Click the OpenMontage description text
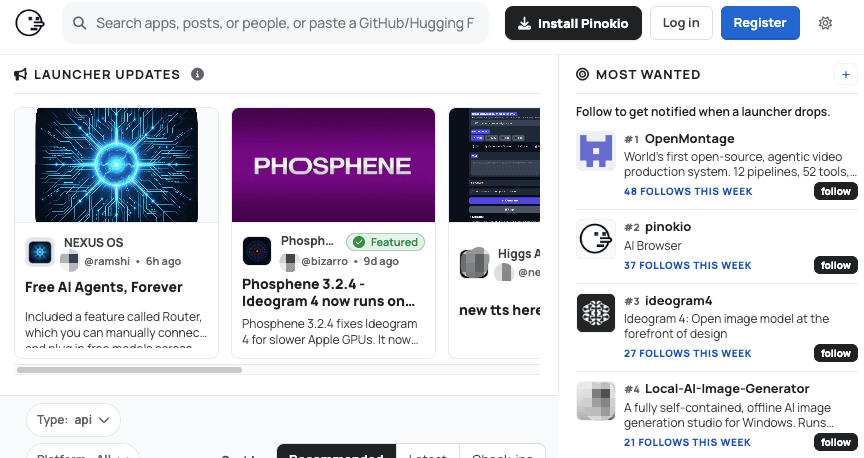The height and width of the screenshot is (458, 864). tap(740, 164)
